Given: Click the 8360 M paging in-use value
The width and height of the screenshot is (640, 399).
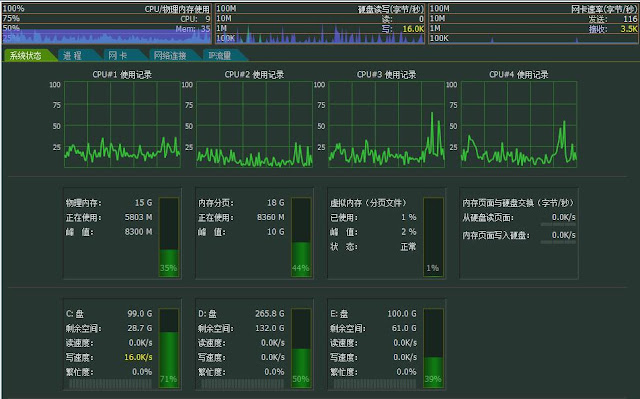Looking at the screenshot, I should pos(271,217).
